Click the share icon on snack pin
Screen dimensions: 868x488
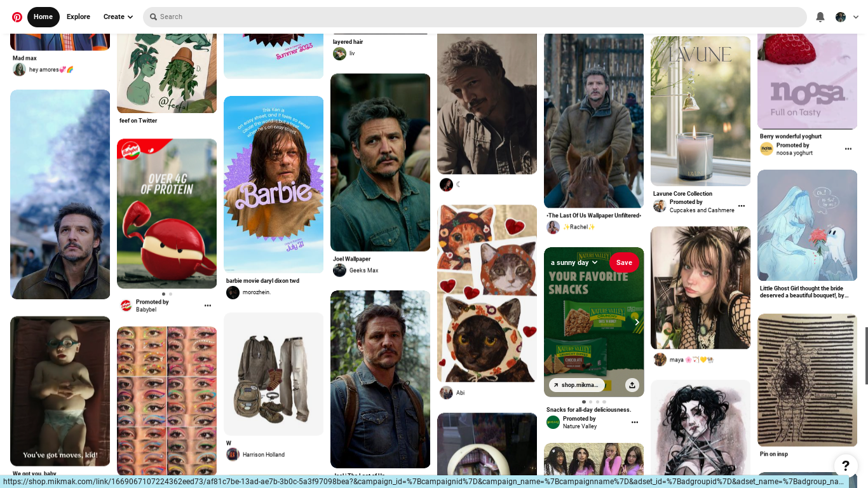tap(632, 385)
